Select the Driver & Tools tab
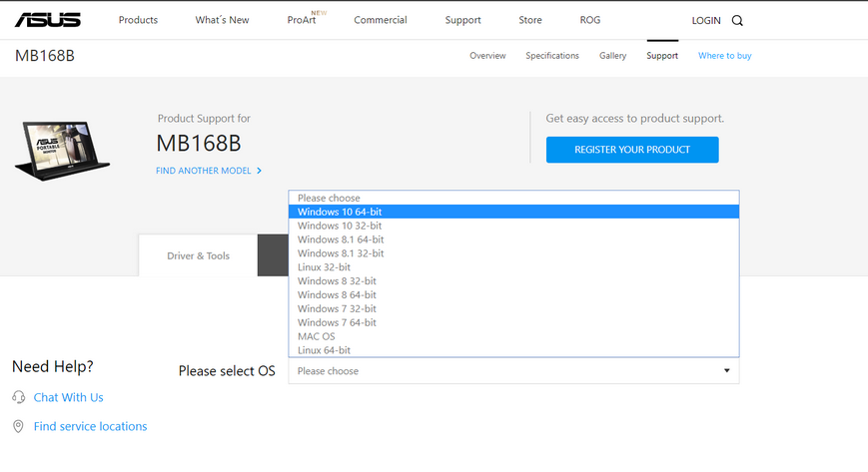 coord(198,255)
